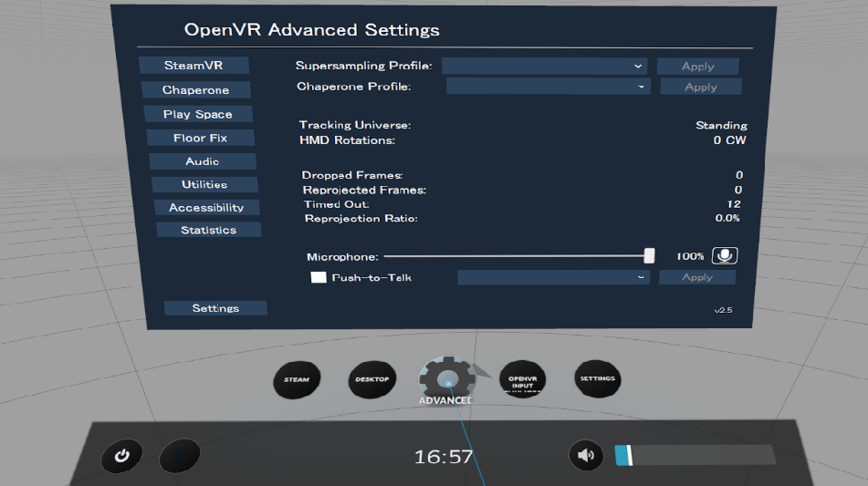Screen dimensions: 868x486
Task: Open the Accessibility page
Action: point(206,207)
